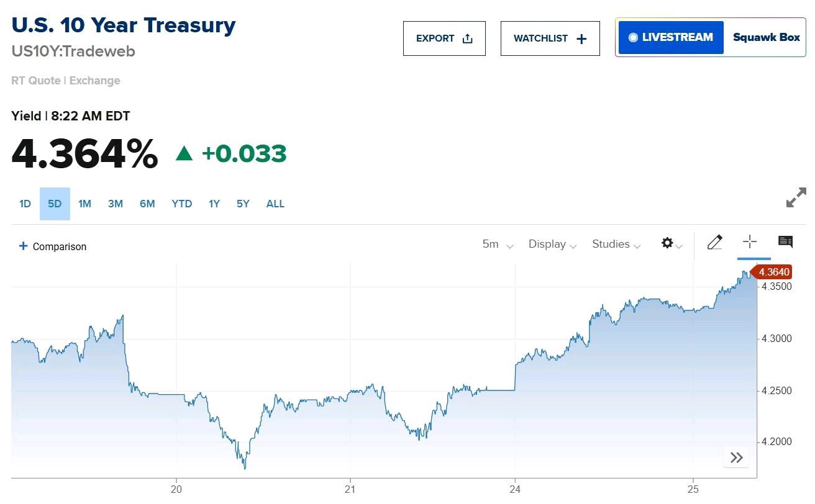This screenshot has height=504, width=815.
Task: Click the date label 24 on axis
Action: [515, 489]
